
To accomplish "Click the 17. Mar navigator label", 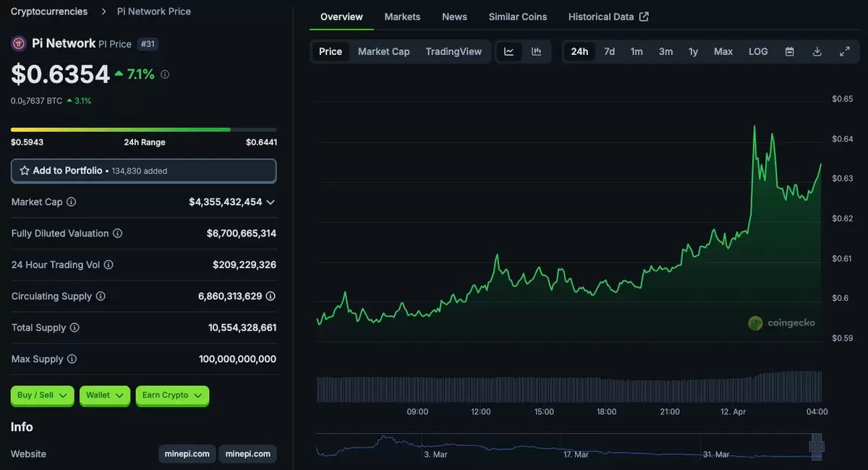I will tap(575, 454).
